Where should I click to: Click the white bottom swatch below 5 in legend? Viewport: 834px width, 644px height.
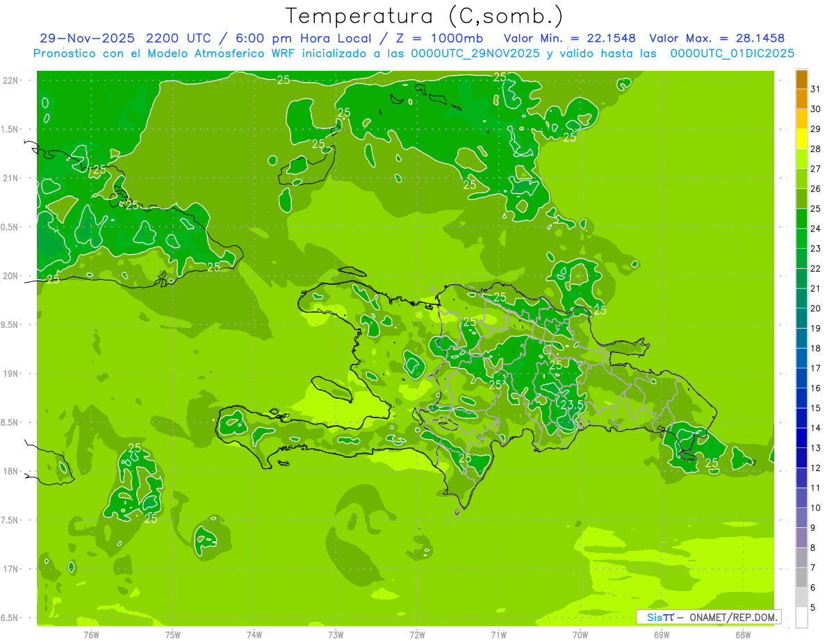click(x=801, y=618)
